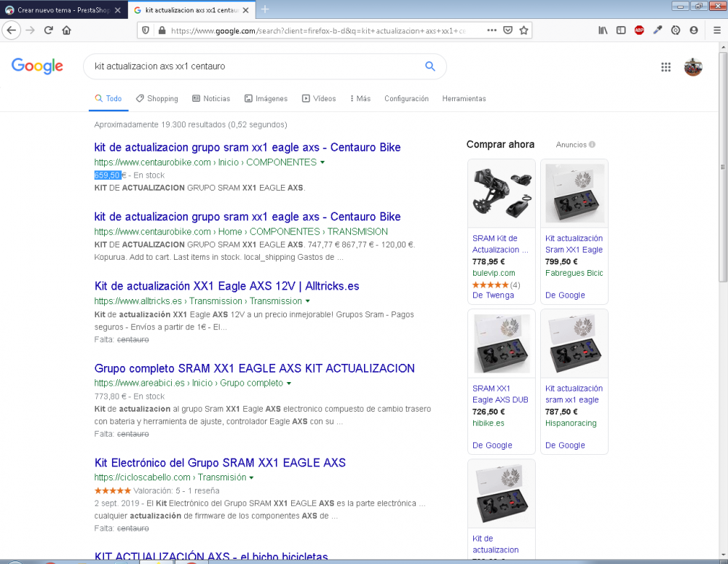This screenshot has height=564, width=728.
Task: Go to browser home page via home icon
Action: [67, 30]
